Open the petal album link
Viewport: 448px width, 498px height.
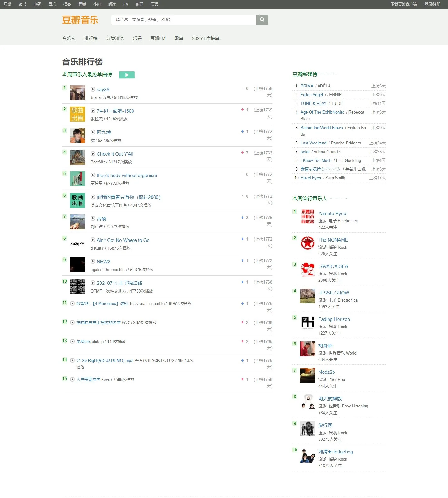305,152
